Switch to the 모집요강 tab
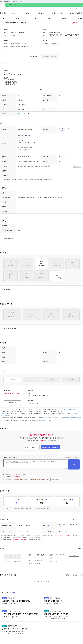This screenshot has height=644, width=83. click(x=3, y=19)
